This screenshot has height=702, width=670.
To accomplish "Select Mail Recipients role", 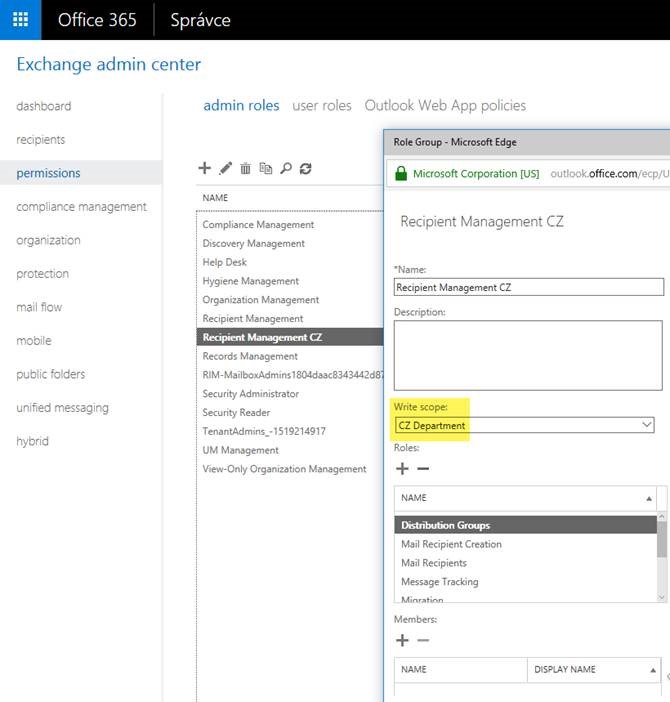I will (x=434, y=563).
